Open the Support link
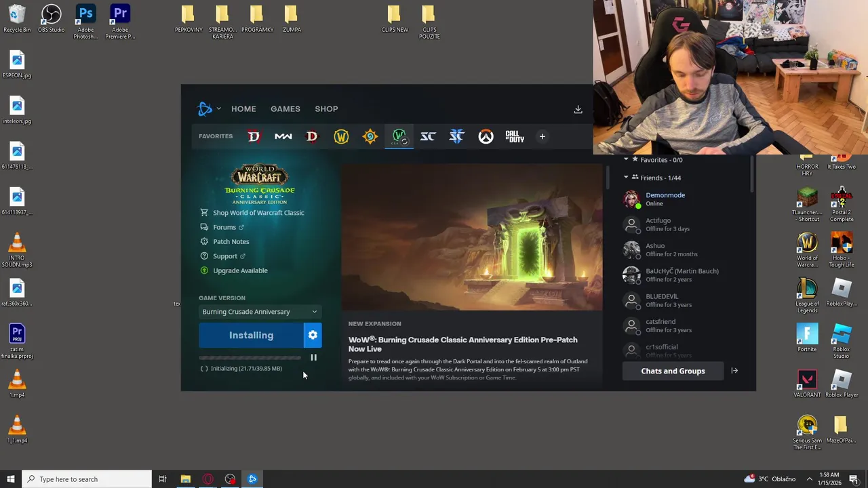This screenshot has height=488, width=868. [223, 256]
